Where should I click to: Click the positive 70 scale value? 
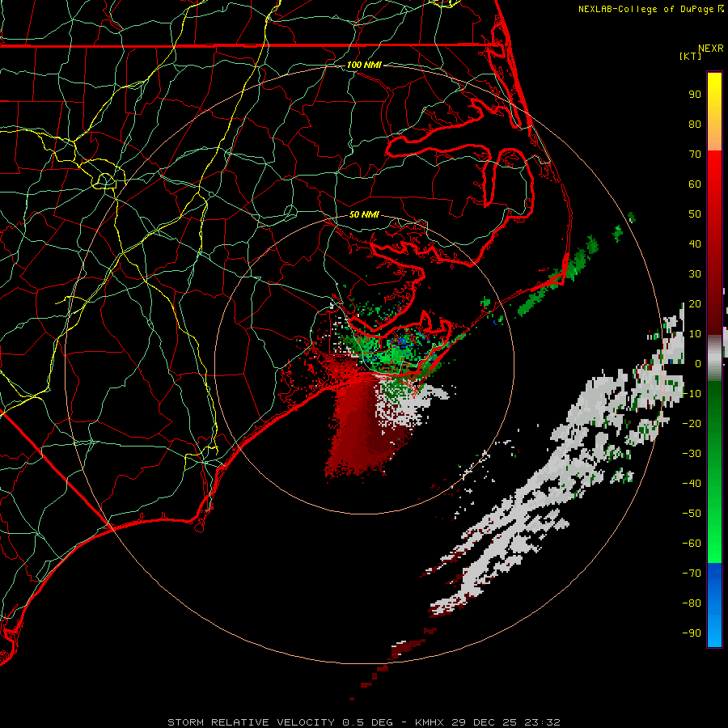[x=695, y=154]
